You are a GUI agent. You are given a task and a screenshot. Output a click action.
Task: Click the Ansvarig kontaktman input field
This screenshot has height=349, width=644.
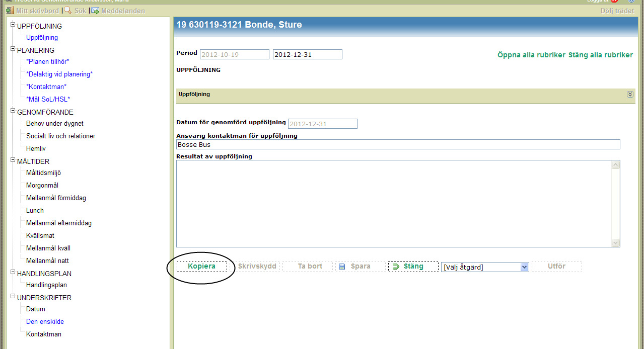tap(398, 145)
